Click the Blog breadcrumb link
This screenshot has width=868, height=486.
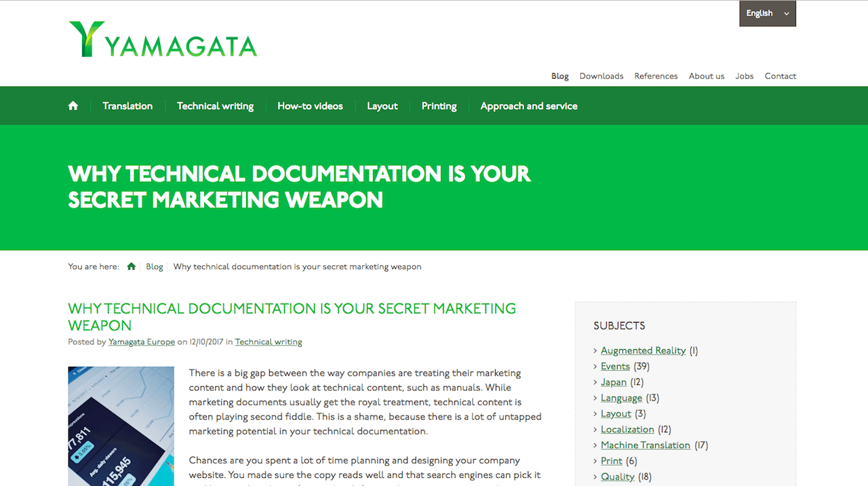pos(155,266)
